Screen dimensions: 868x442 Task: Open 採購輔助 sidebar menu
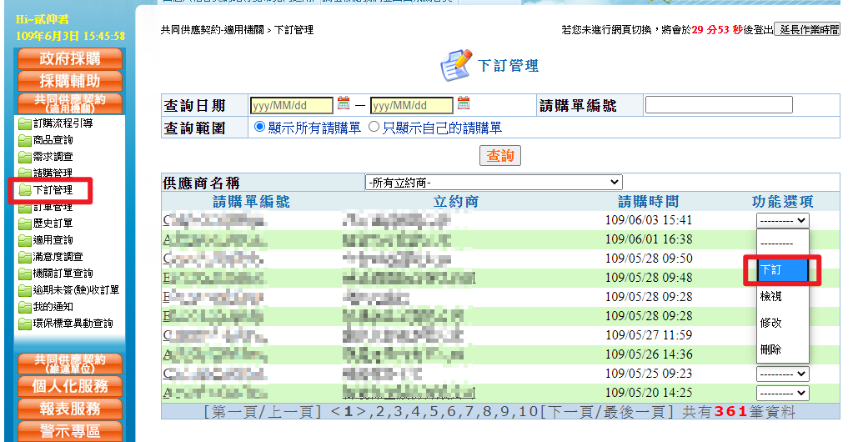[x=70, y=81]
